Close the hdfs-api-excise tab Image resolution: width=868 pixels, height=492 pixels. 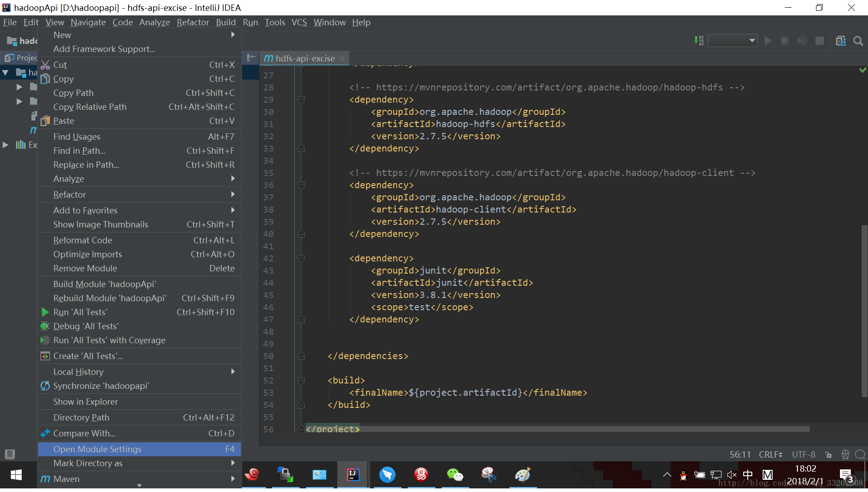point(342,58)
